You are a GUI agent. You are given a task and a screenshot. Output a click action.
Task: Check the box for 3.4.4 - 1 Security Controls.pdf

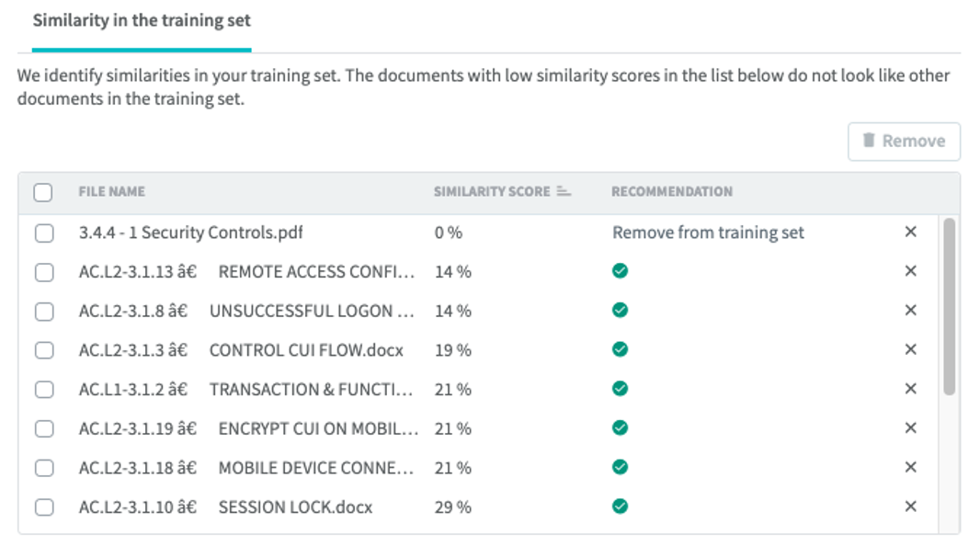[43, 233]
